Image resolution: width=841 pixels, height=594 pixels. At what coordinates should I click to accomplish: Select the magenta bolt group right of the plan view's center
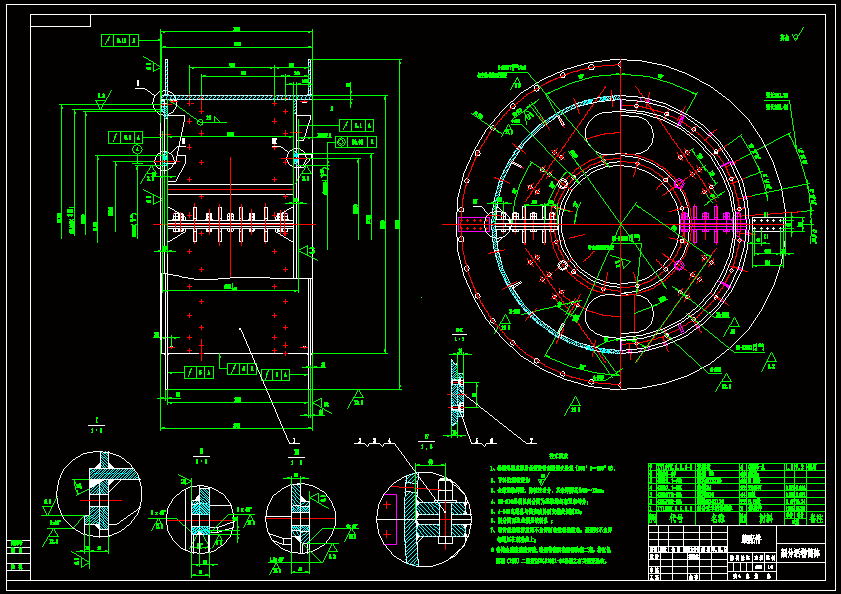[x=712, y=223]
